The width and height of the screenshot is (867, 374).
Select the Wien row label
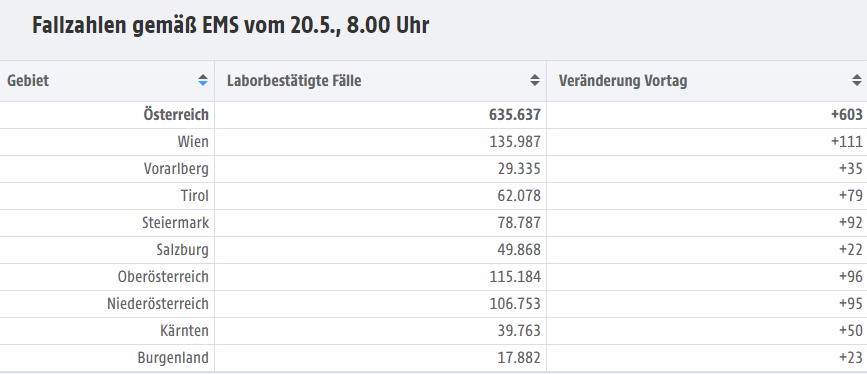point(193,142)
